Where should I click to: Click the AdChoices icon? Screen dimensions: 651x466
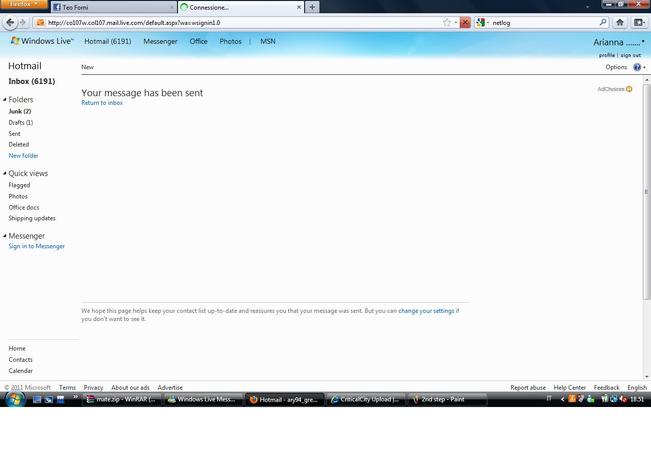click(x=629, y=89)
